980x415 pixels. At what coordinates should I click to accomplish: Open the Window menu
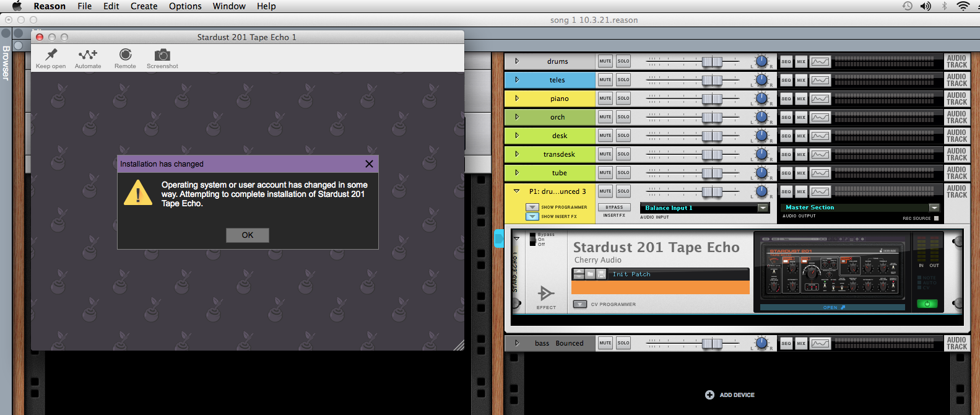click(229, 6)
